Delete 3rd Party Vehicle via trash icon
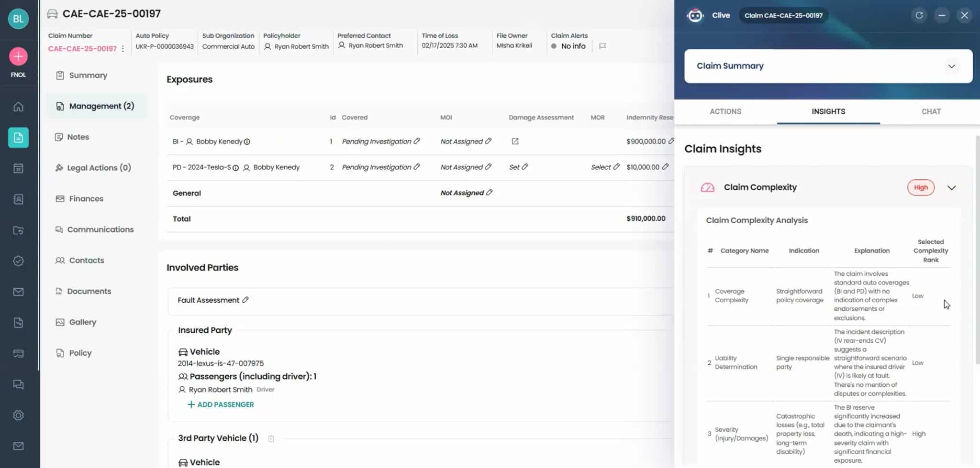 [x=271, y=438]
